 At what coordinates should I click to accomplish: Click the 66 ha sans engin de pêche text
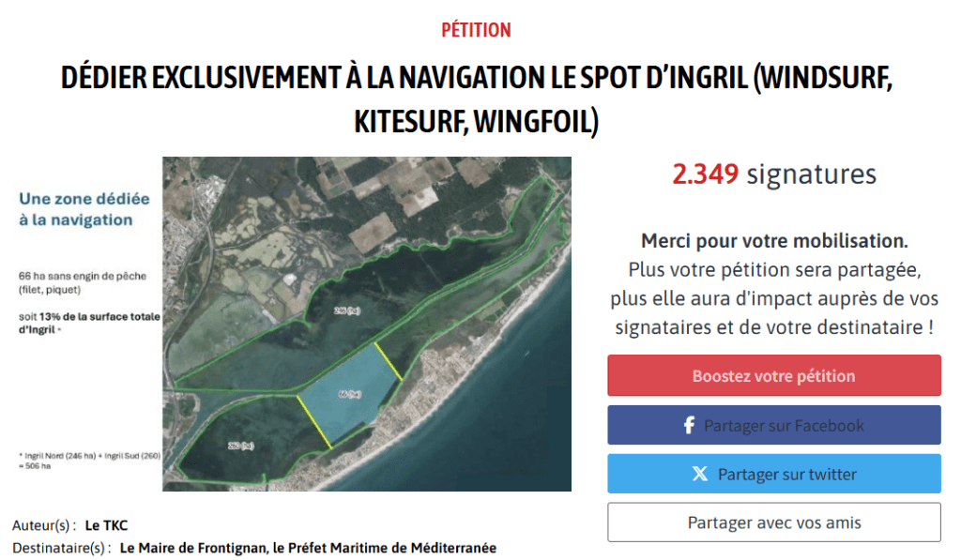[83, 282]
